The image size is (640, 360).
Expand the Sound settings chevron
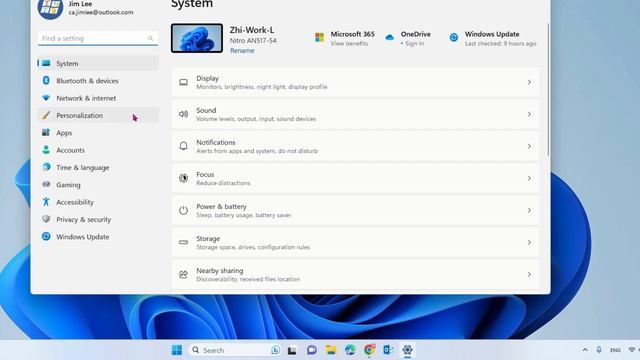click(529, 114)
